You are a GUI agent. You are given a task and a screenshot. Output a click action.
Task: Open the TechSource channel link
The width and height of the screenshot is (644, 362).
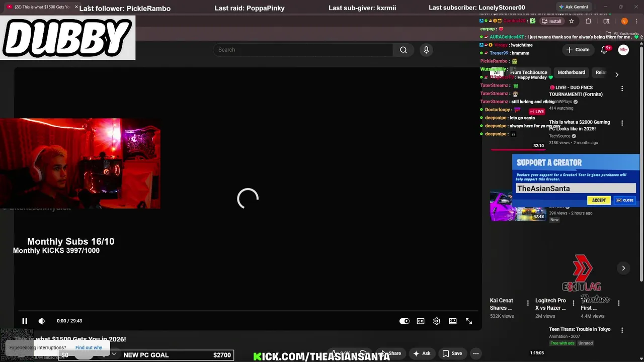(x=559, y=136)
